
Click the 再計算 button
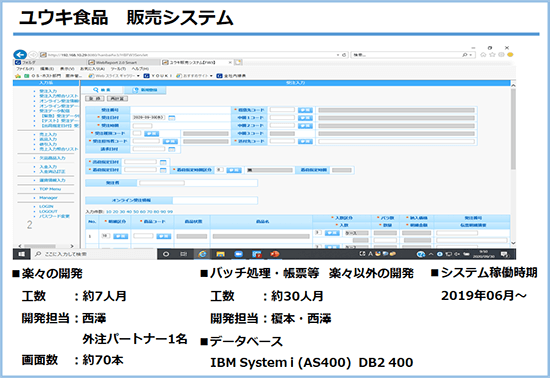pos(117,99)
